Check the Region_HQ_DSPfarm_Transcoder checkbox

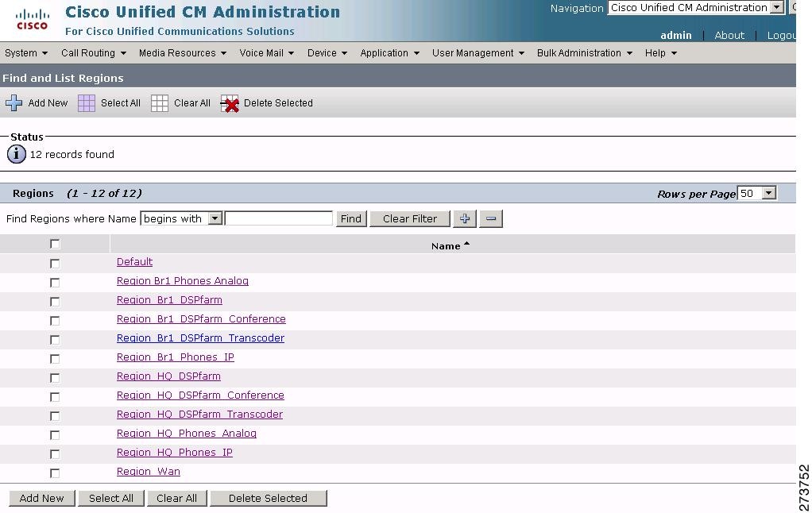coord(55,415)
